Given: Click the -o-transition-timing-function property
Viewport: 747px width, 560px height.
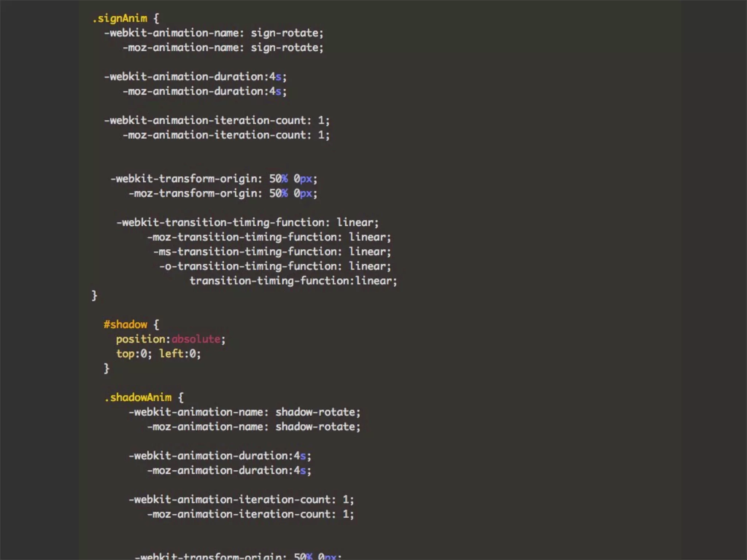Looking at the screenshot, I should tap(250, 266).
